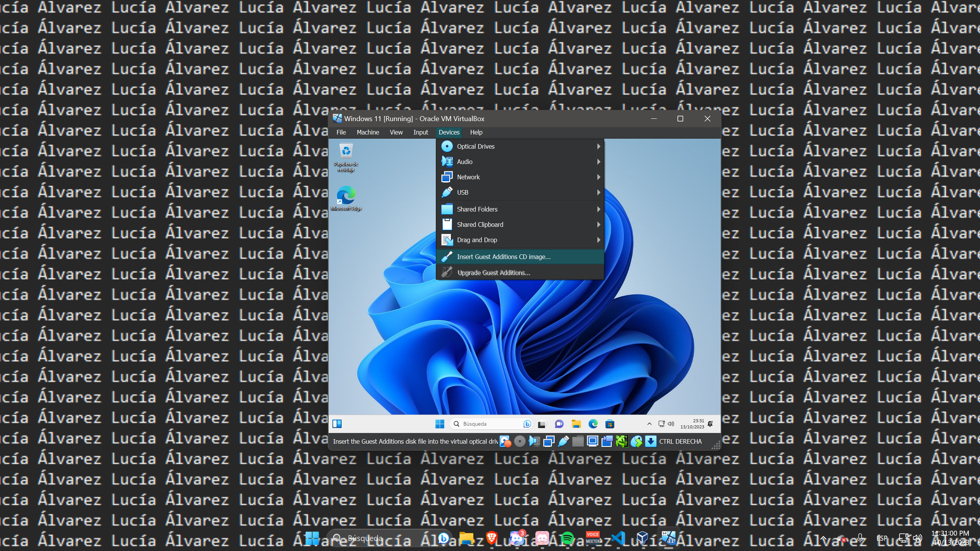Click the video recording status icon

tap(607, 441)
